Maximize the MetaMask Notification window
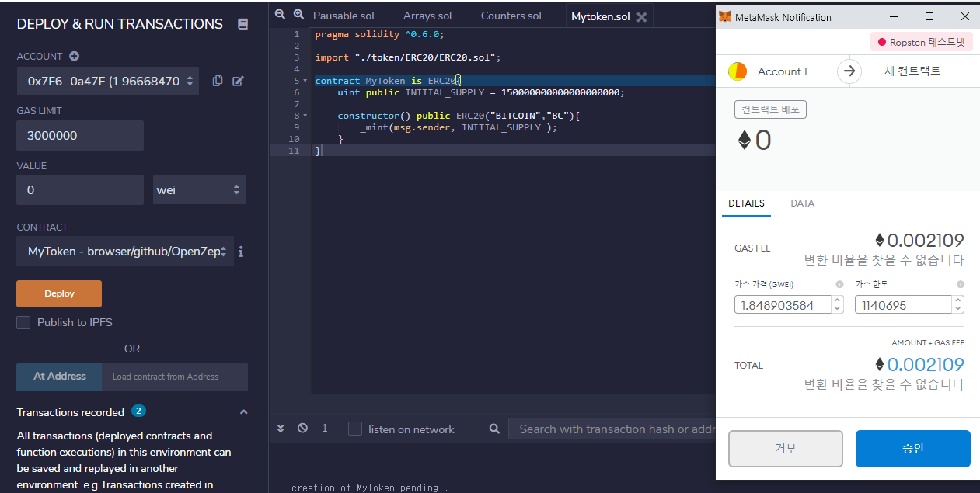Image resolution: width=980 pixels, height=493 pixels. 929,16
